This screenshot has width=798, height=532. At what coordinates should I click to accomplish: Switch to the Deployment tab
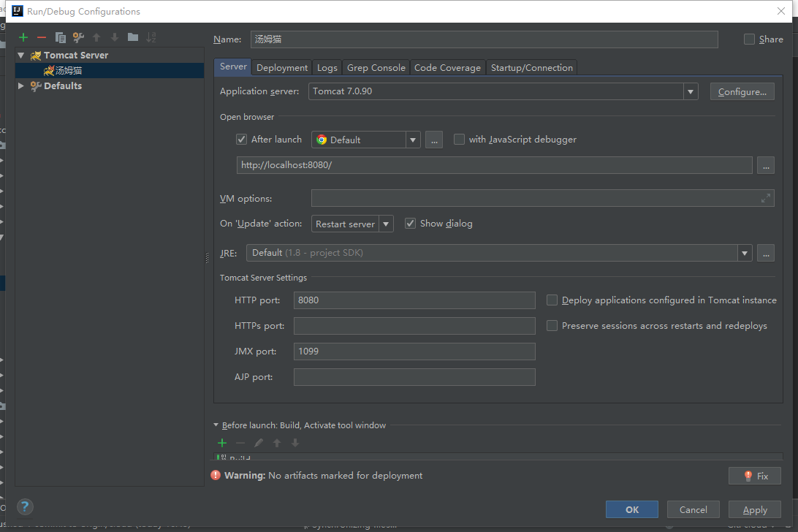tap(282, 68)
